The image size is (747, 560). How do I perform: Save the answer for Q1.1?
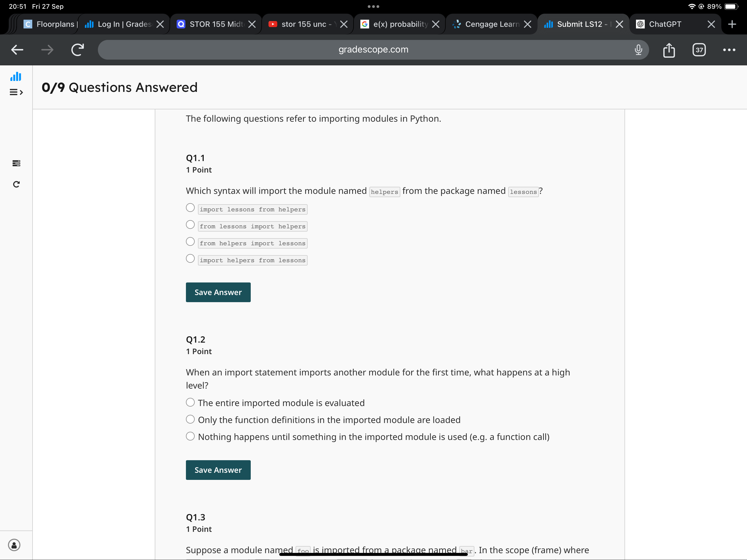tap(218, 292)
